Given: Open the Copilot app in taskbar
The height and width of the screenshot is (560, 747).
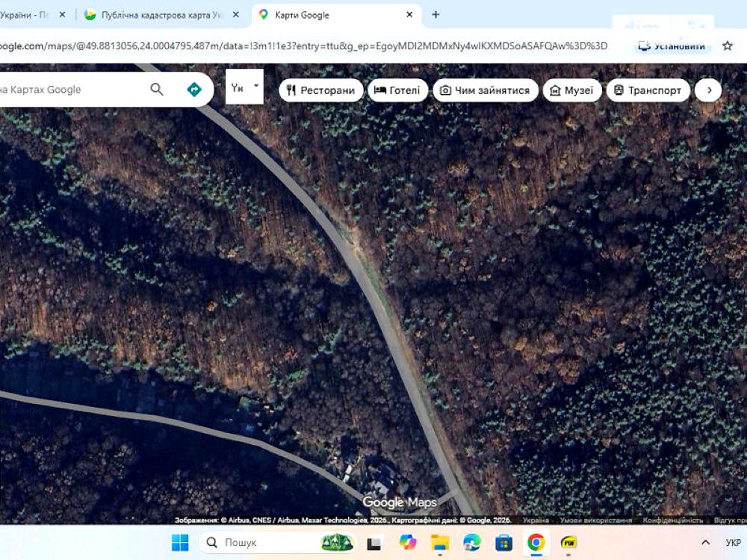Looking at the screenshot, I should 407,543.
